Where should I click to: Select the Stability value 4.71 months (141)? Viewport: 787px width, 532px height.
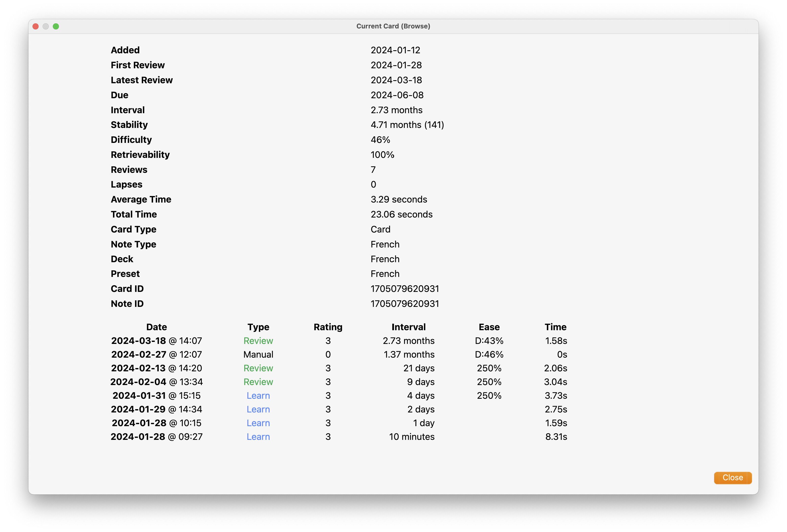(407, 125)
